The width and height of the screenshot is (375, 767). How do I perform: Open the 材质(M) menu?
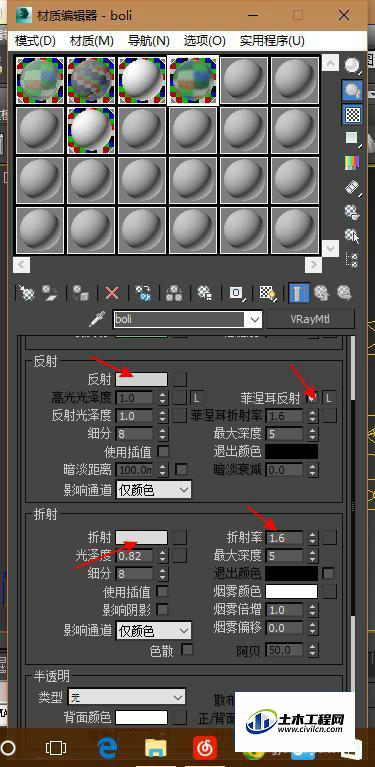coord(92,41)
